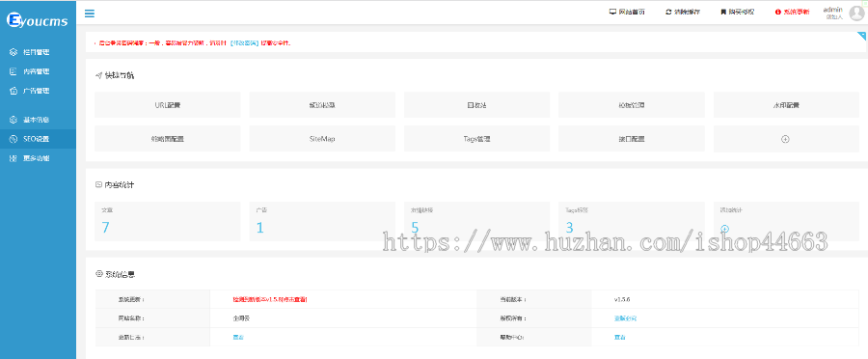This screenshot has width=868, height=359.
Task: Open 购买授权 bookmark item in top bar
Action: click(x=737, y=12)
